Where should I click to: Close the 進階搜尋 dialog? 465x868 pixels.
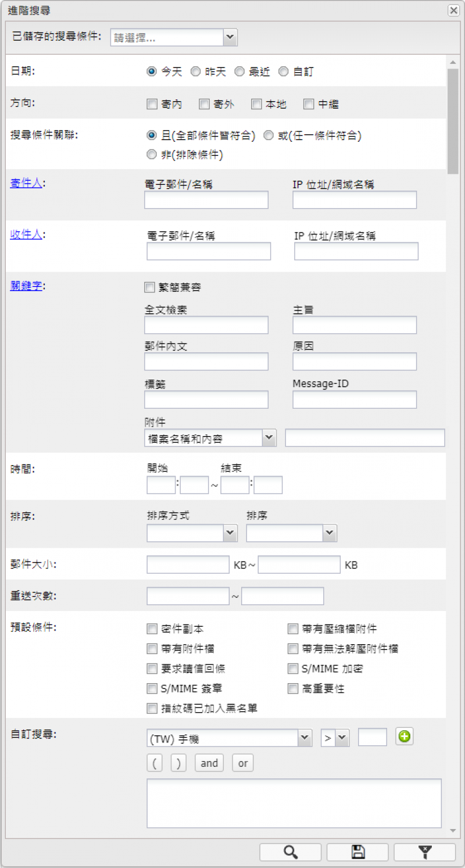453,10
